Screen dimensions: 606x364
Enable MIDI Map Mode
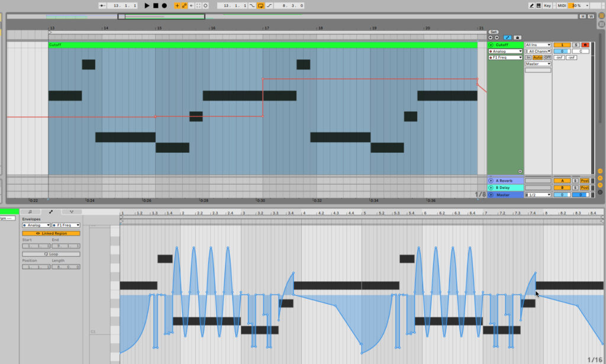click(562, 5)
